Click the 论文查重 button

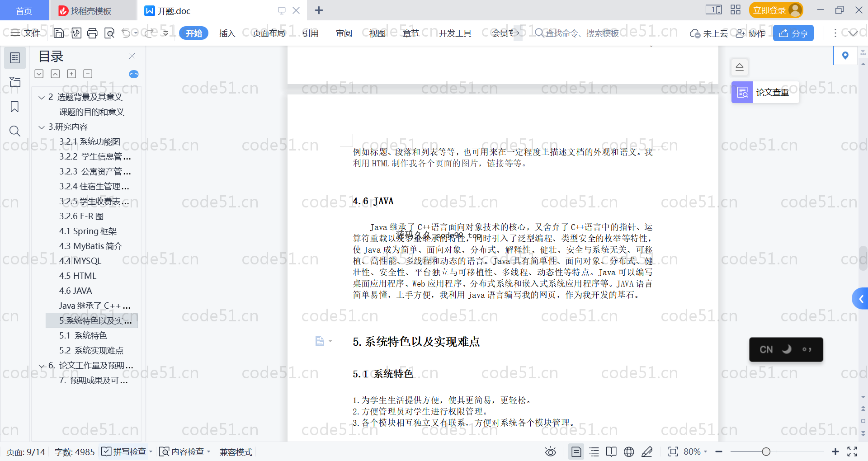[x=765, y=92]
